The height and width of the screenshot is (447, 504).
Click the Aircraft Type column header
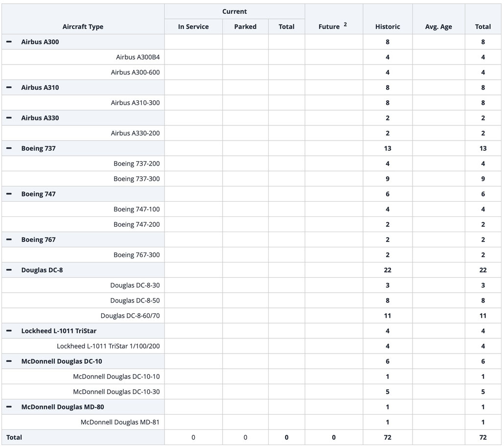(83, 27)
